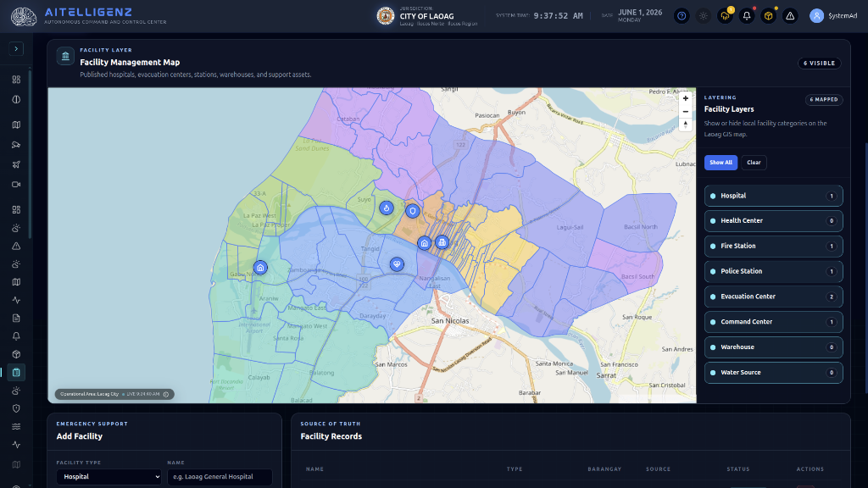The width and height of the screenshot is (868, 488).
Task: Open the document page icon in sidebar
Action: click(16, 319)
